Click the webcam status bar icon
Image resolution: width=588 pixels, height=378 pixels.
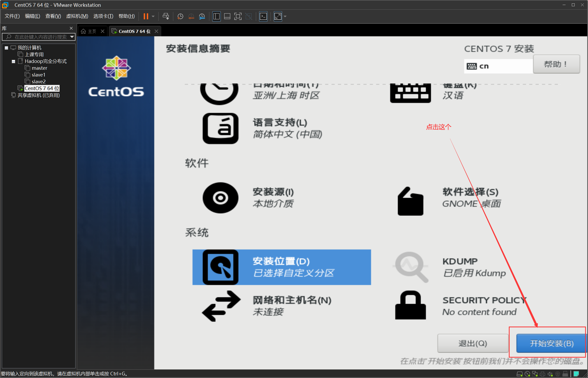(558, 374)
